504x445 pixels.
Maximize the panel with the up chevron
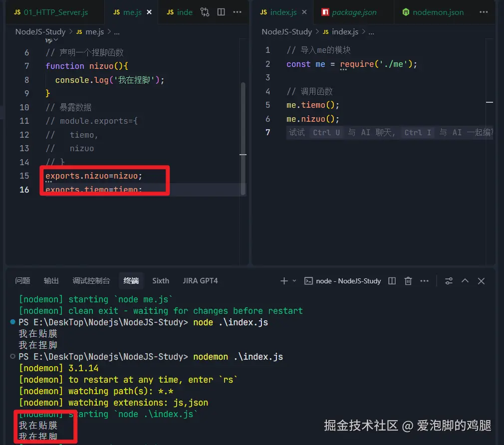(x=465, y=281)
